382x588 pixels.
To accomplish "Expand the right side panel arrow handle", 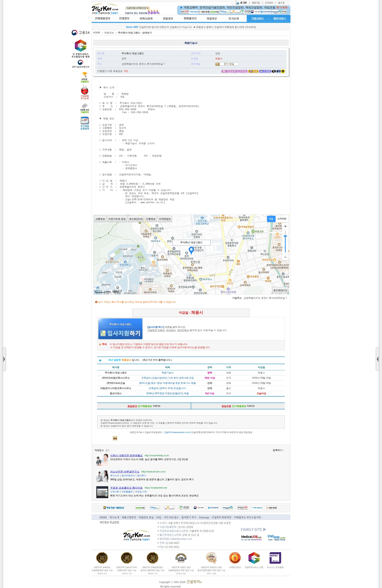I will 378,359.
